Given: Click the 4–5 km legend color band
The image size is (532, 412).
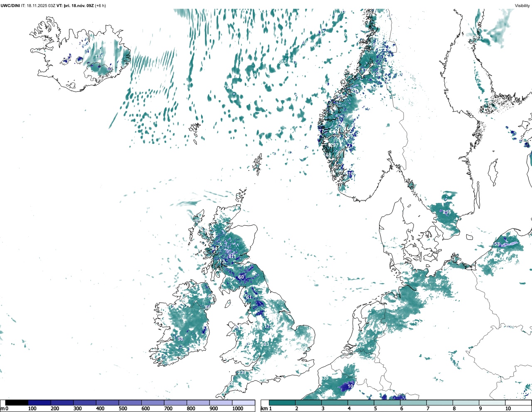Looking at the screenshot, I should tap(361, 403).
